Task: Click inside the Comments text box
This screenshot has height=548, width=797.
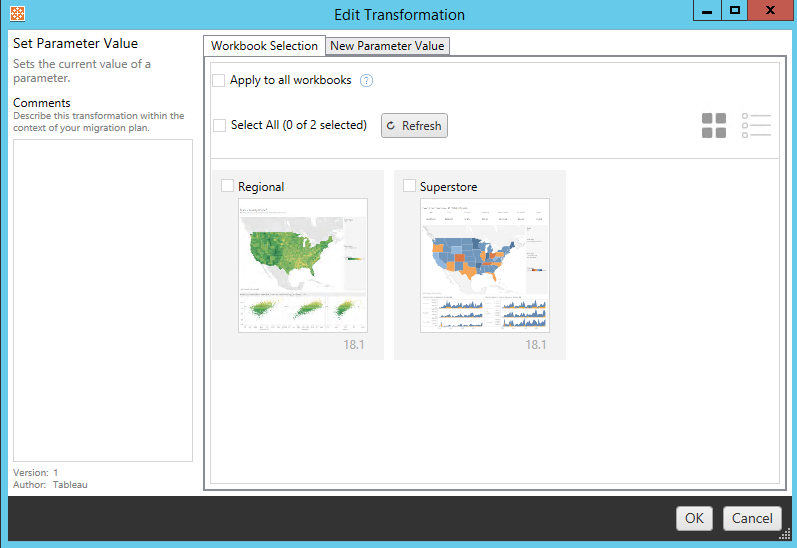Action: click(102, 300)
